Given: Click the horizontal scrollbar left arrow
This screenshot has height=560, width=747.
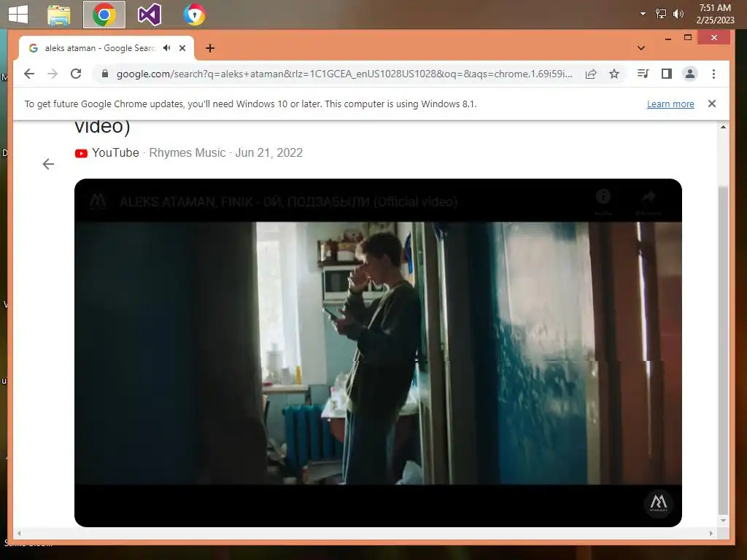Looking at the screenshot, I should point(19,533).
